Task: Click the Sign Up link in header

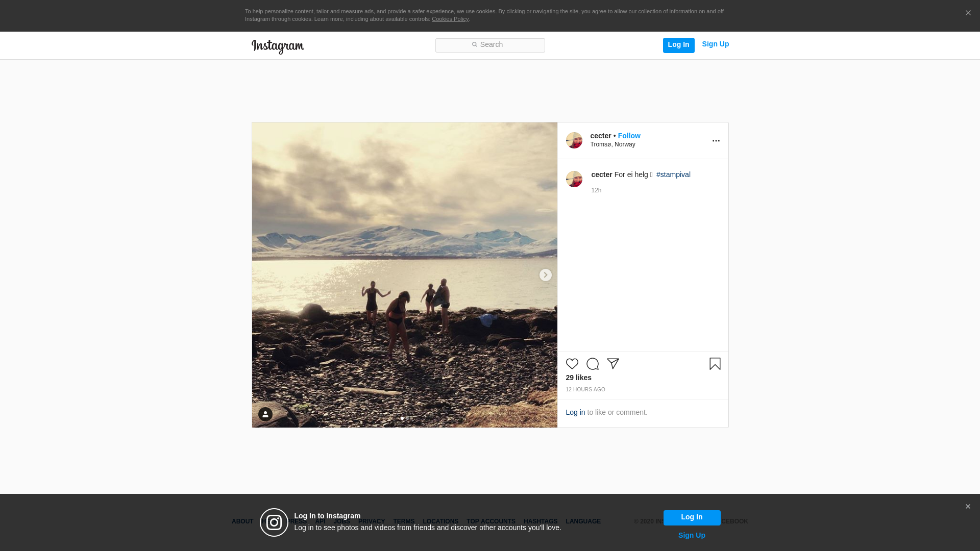Action: [x=716, y=44]
